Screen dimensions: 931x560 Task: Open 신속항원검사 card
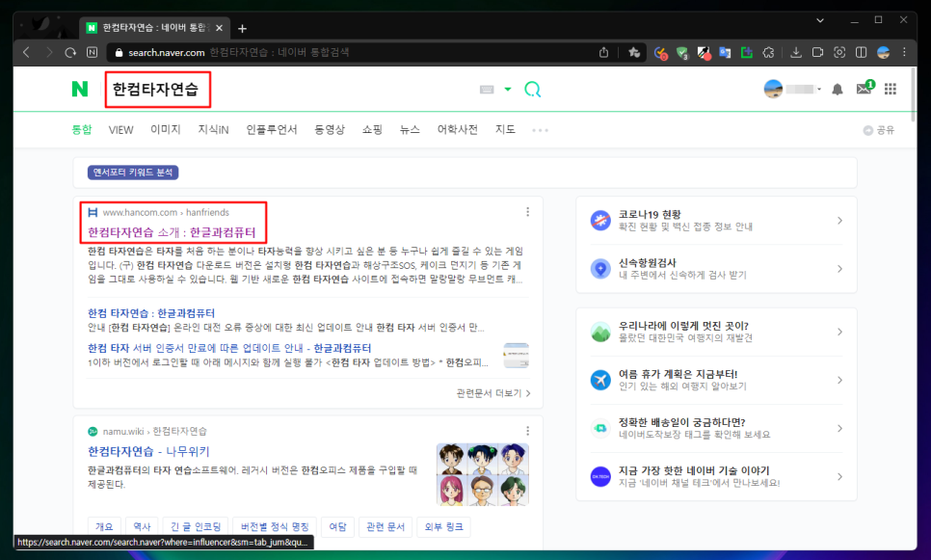point(717,268)
